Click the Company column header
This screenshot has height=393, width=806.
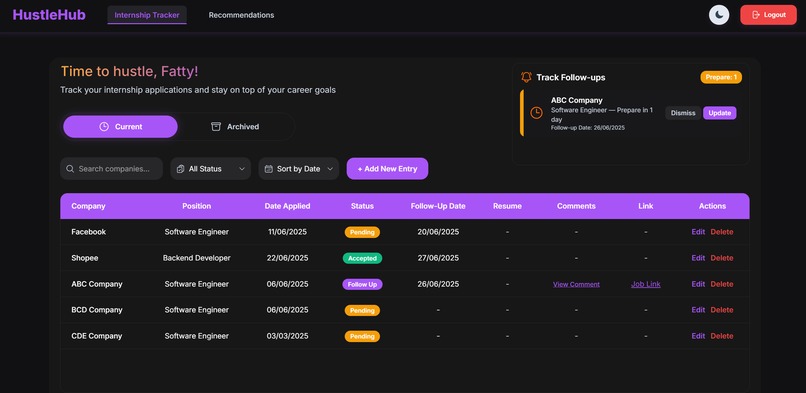88,206
